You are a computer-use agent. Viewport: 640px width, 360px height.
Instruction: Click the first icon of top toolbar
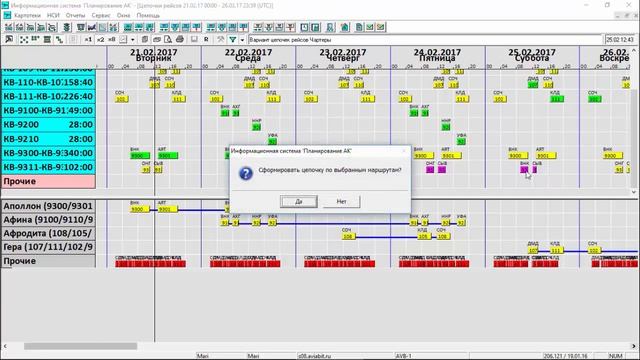(x=9, y=27)
